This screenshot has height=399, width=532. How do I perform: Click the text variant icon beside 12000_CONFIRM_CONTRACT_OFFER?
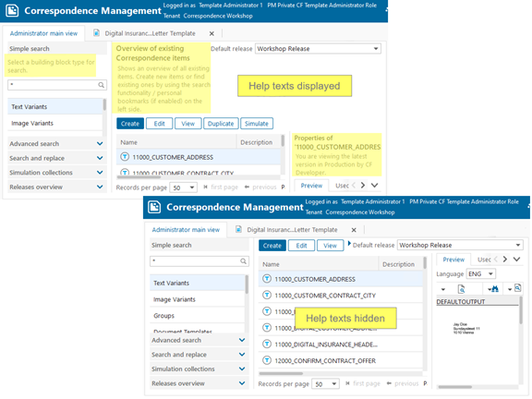267,360
